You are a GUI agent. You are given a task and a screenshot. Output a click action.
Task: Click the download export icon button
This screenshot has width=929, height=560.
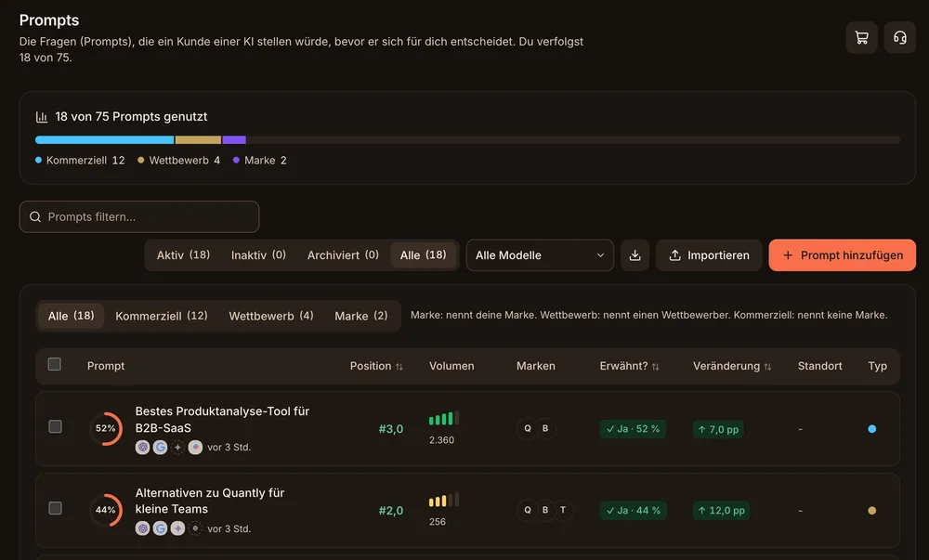coord(635,255)
